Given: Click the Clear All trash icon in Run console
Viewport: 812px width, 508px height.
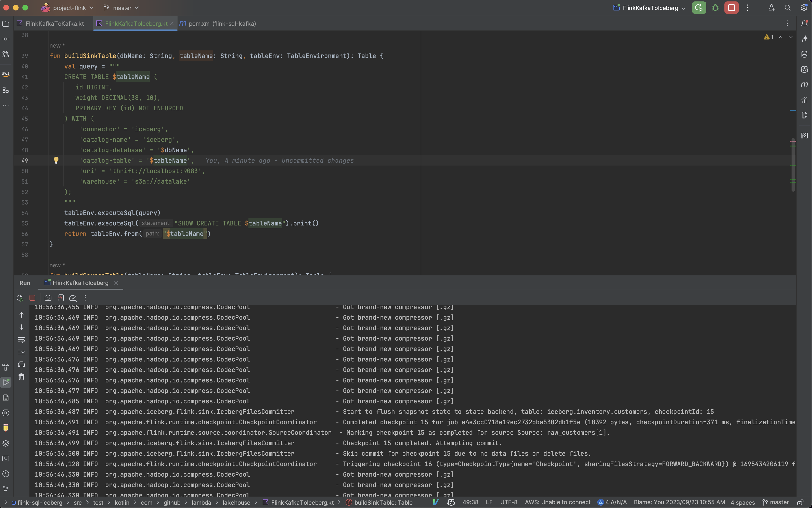Looking at the screenshot, I should click(x=21, y=377).
